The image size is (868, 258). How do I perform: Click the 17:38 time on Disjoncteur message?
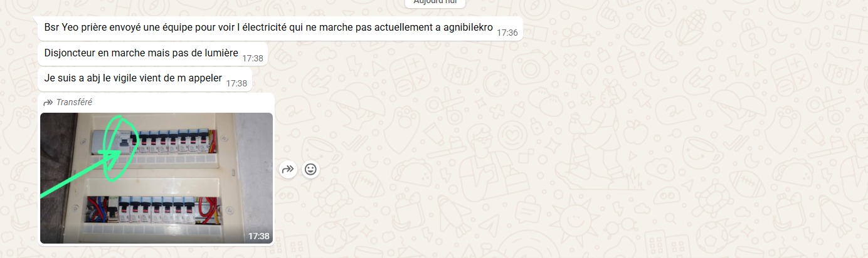tap(253, 58)
